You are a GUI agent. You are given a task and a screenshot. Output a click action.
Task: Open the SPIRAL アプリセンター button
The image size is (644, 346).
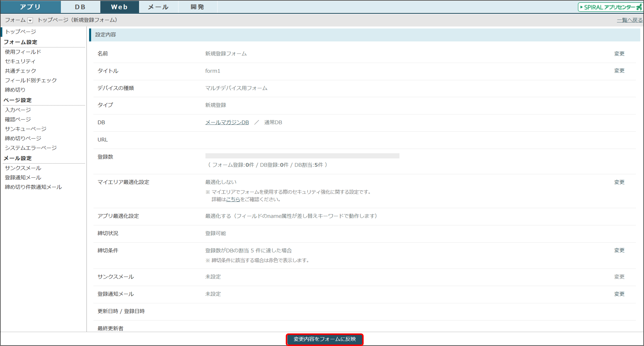(x=610, y=7)
